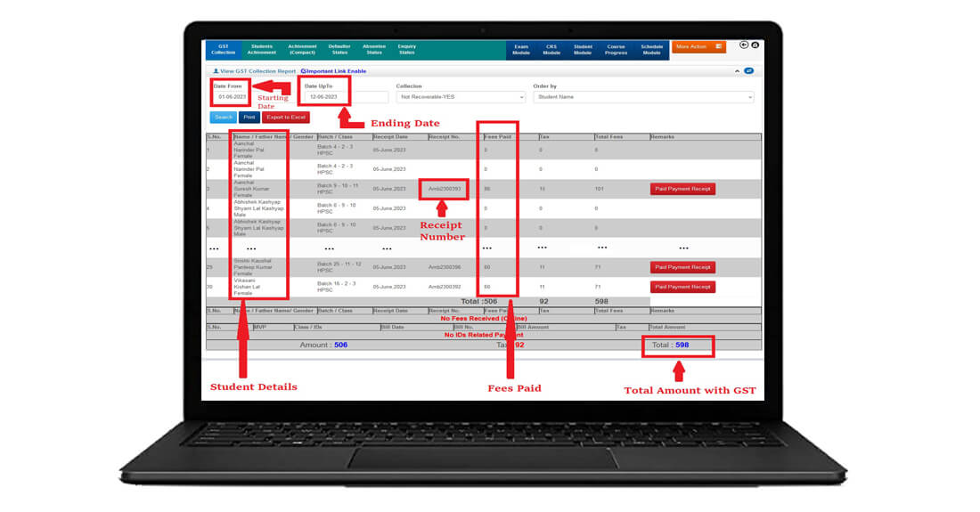Open Paid Payment Receipt for Amb2300392

tap(682, 287)
